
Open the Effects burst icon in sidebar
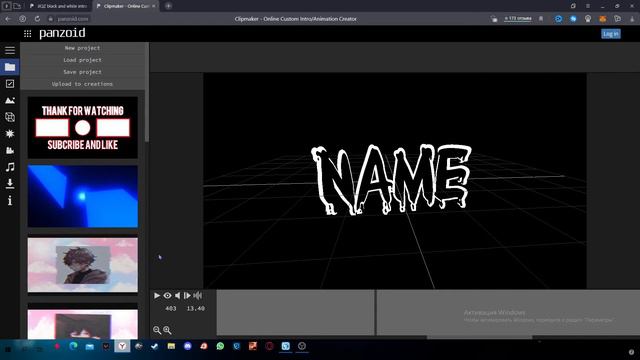pyautogui.click(x=10, y=133)
